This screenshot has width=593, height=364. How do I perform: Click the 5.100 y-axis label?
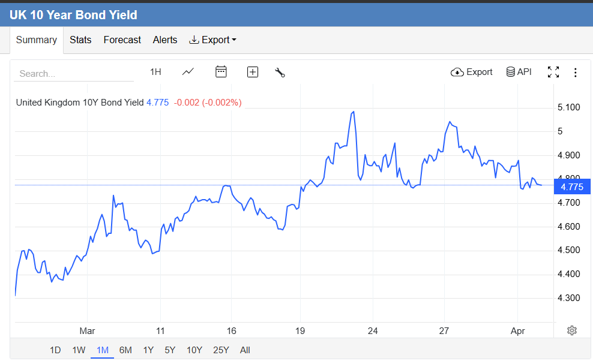569,107
